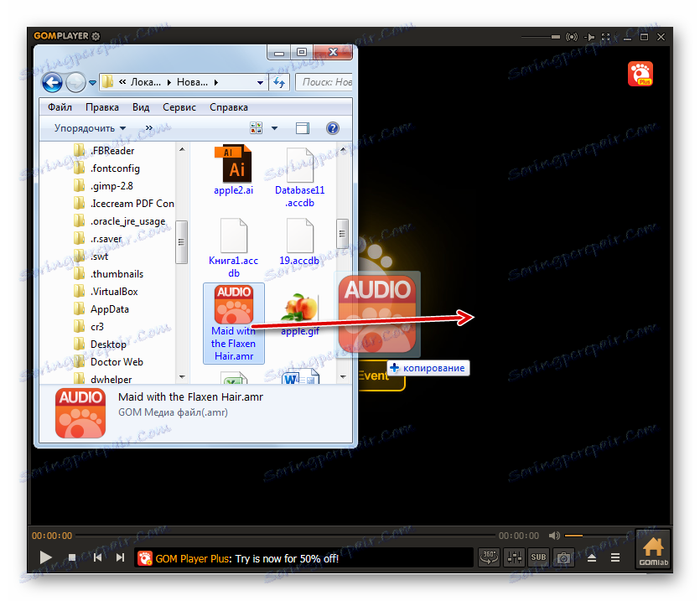Open the audio equalizer control panel icon
This screenshot has height=601, width=700.
(x=514, y=557)
